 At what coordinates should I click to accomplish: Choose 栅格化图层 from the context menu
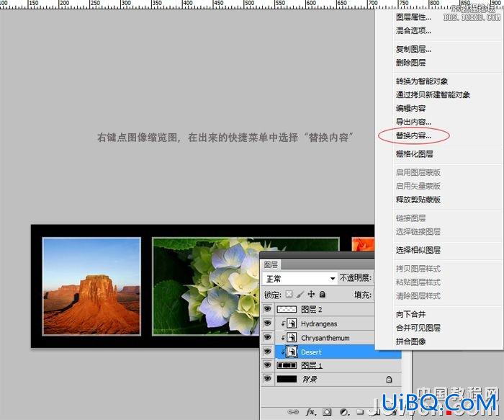pos(414,154)
